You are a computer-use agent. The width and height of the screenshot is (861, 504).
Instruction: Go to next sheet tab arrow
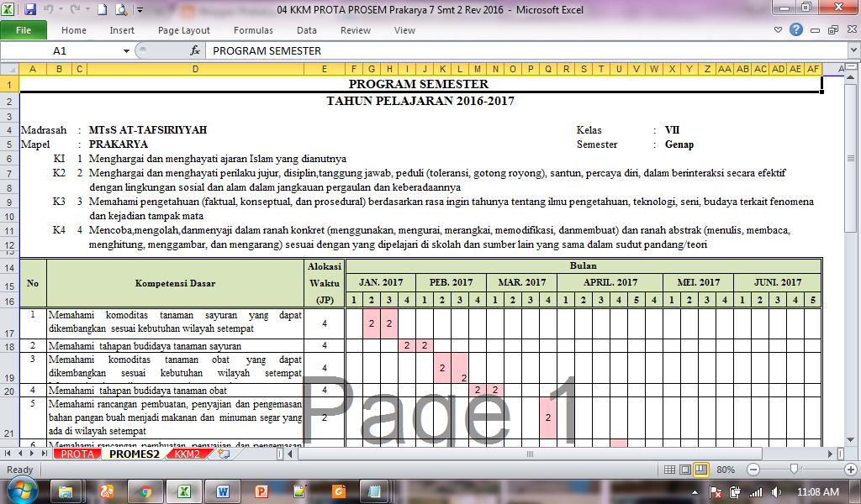click(32, 454)
